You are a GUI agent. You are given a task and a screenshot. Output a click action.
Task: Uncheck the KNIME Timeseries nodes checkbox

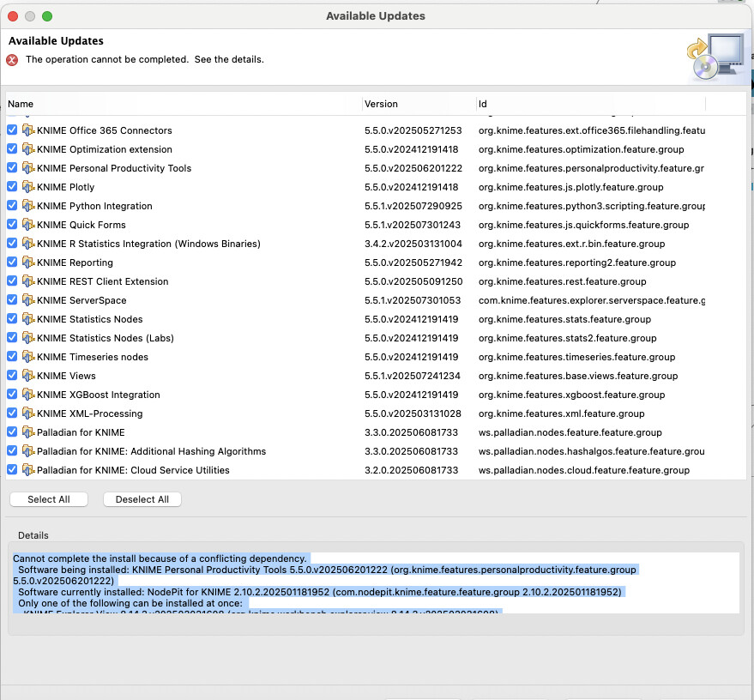12,356
